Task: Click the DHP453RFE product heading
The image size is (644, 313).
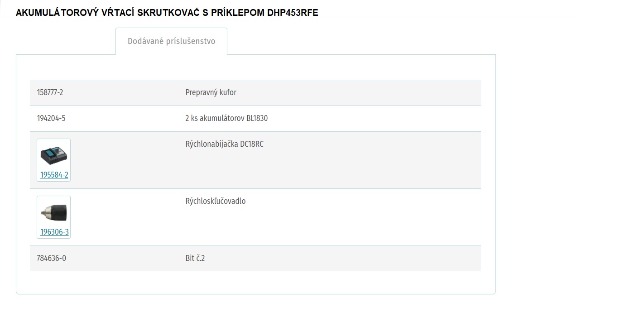Action: click(167, 13)
